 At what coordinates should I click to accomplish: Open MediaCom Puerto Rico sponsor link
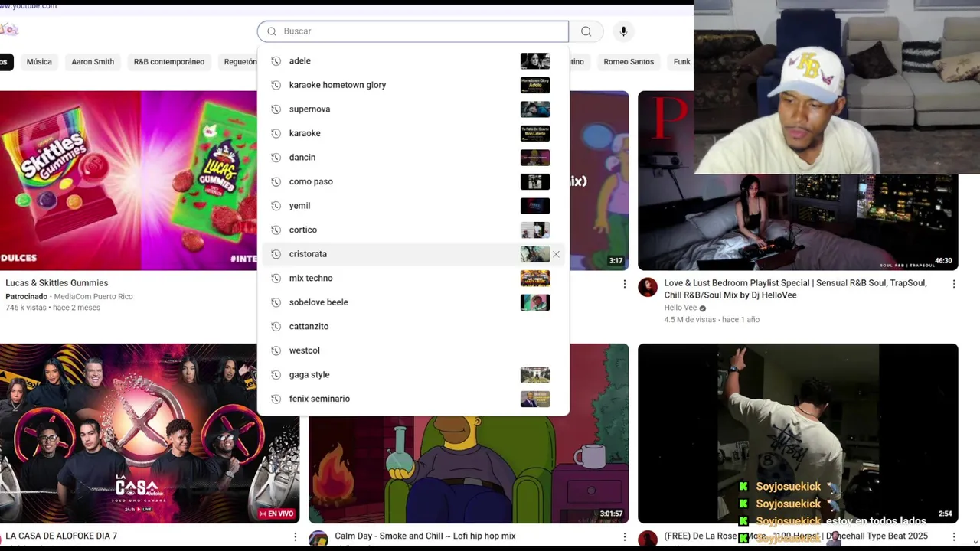[x=93, y=297]
